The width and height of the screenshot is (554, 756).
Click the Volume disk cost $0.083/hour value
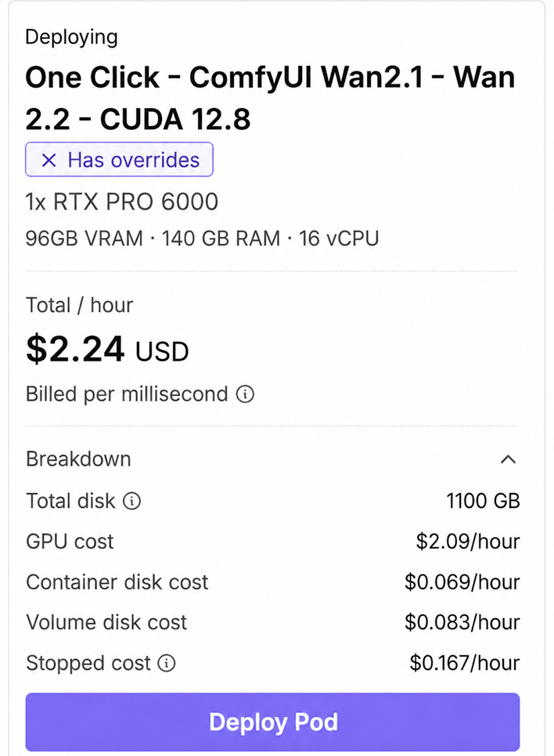click(462, 622)
